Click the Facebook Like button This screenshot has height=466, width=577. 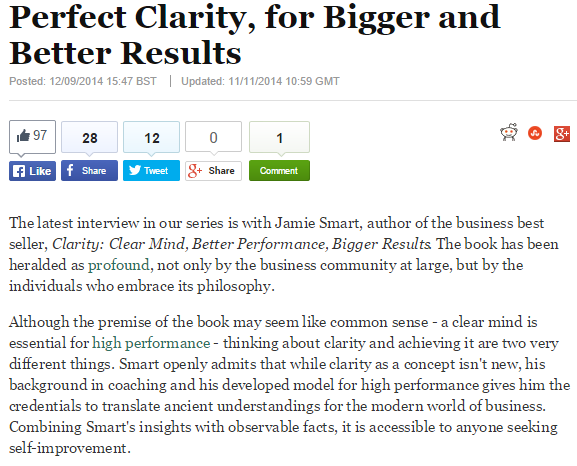click(32, 171)
